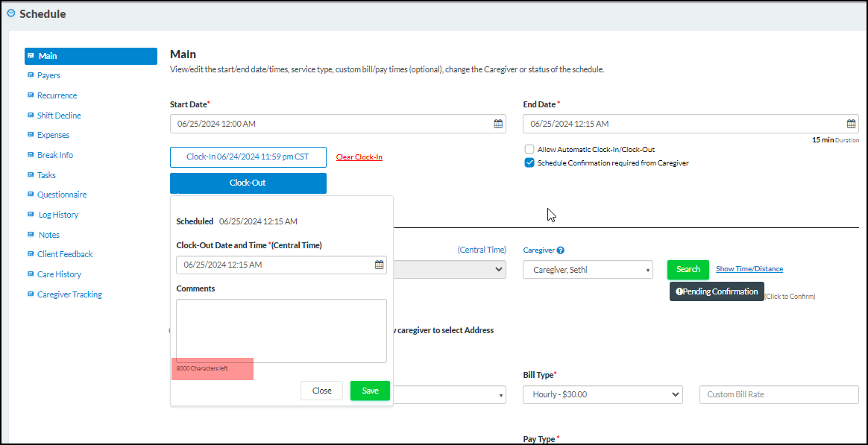Open the Shift Decline section

[x=59, y=116]
